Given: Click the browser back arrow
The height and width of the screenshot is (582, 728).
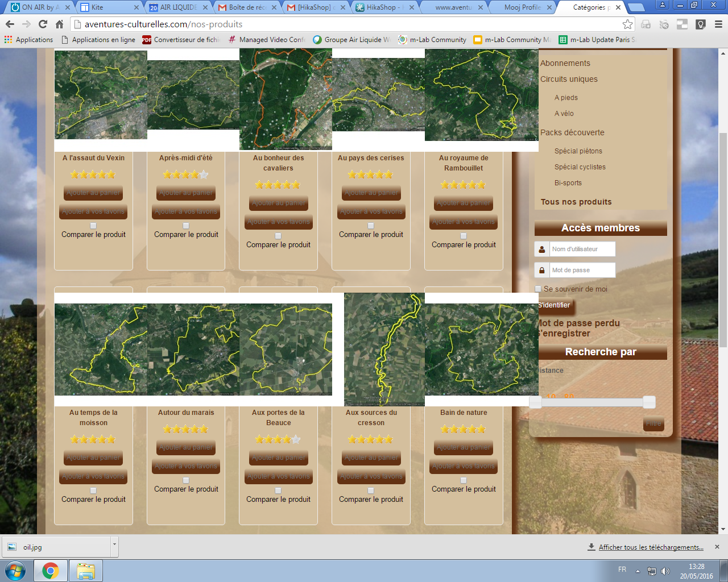Looking at the screenshot, I should point(10,24).
